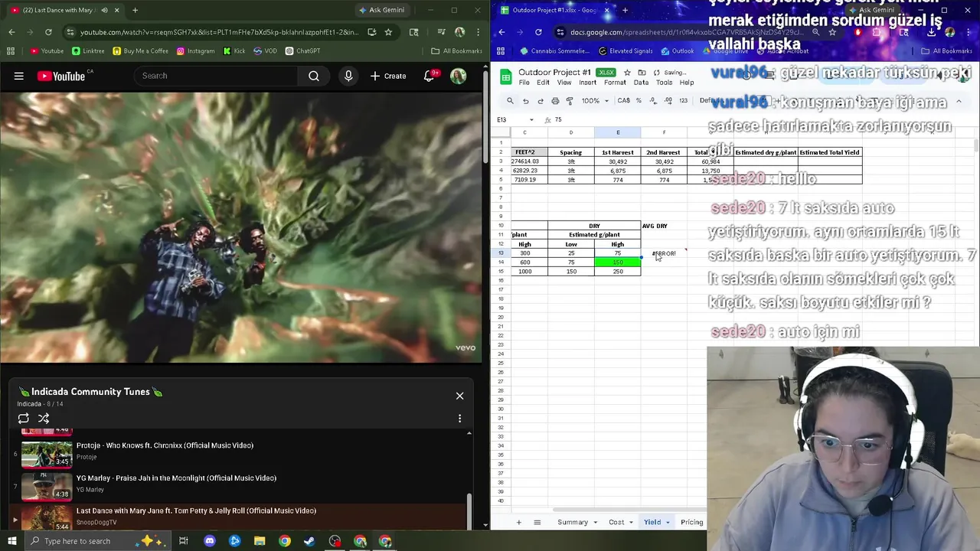This screenshot has width=980, height=551.
Task: Open playlist three-dot options menu
Action: [459, 419]
